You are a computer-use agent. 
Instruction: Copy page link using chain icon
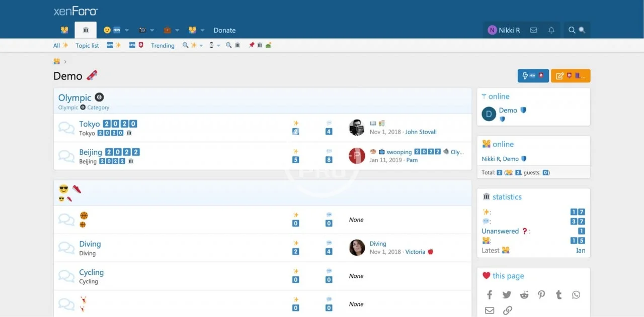pos(508,310)
